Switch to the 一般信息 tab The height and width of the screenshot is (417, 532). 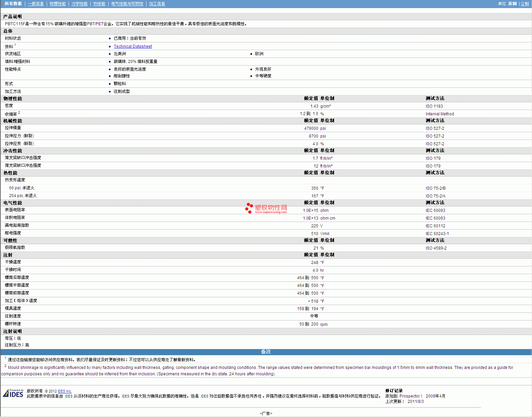pyautogui.click(x=36, y=4)
